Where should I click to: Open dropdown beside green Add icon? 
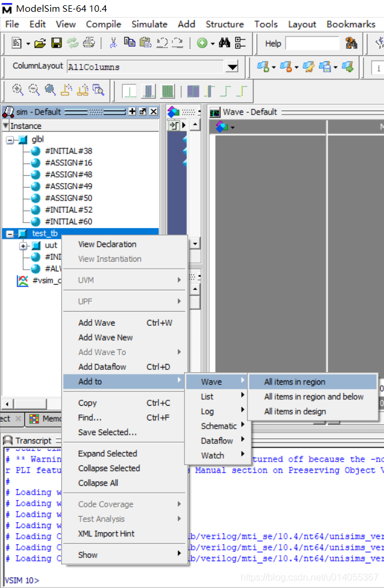(x=213, y=44)
